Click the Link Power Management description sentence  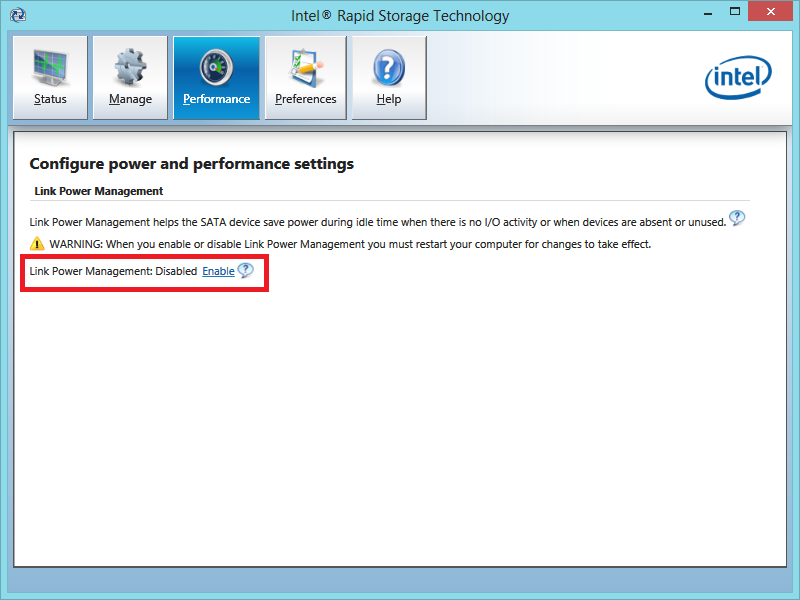click(x=378, y=222)
